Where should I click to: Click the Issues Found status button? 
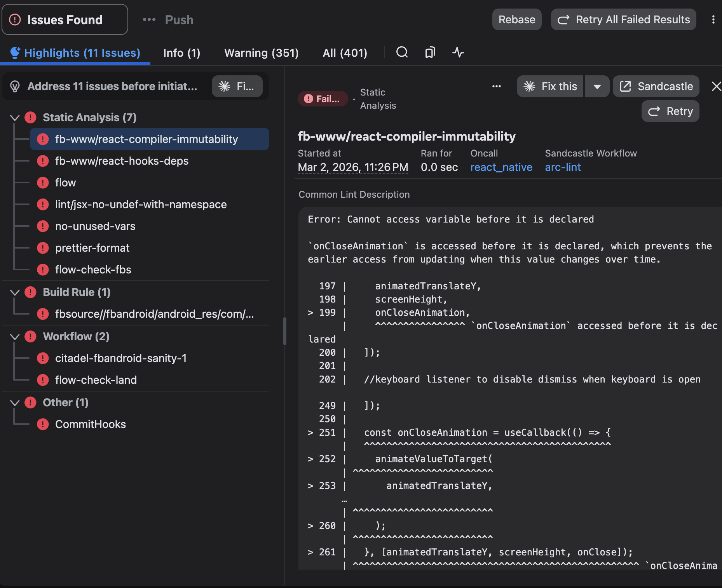pyautogui.click(x=65, y=19)
